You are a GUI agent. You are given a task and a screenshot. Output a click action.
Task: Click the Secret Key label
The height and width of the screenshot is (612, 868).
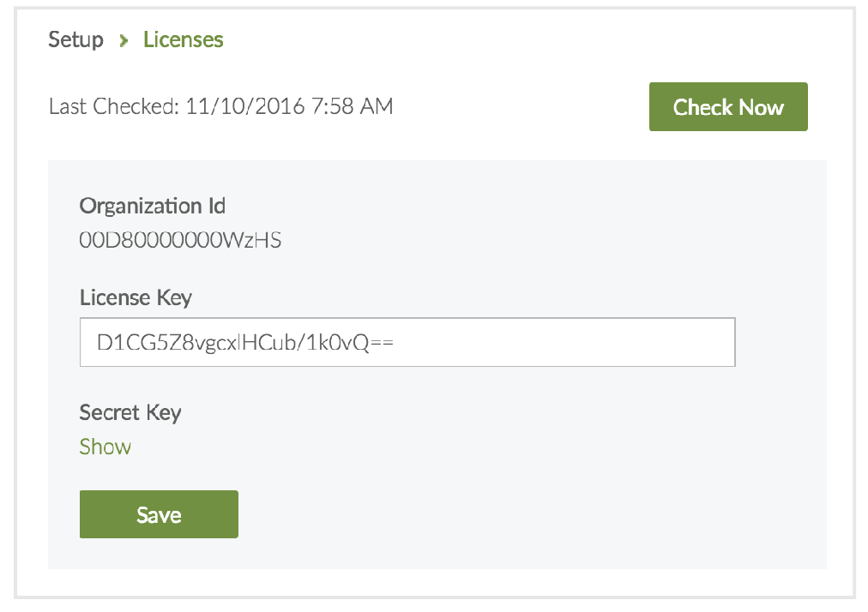pos(130,412)
